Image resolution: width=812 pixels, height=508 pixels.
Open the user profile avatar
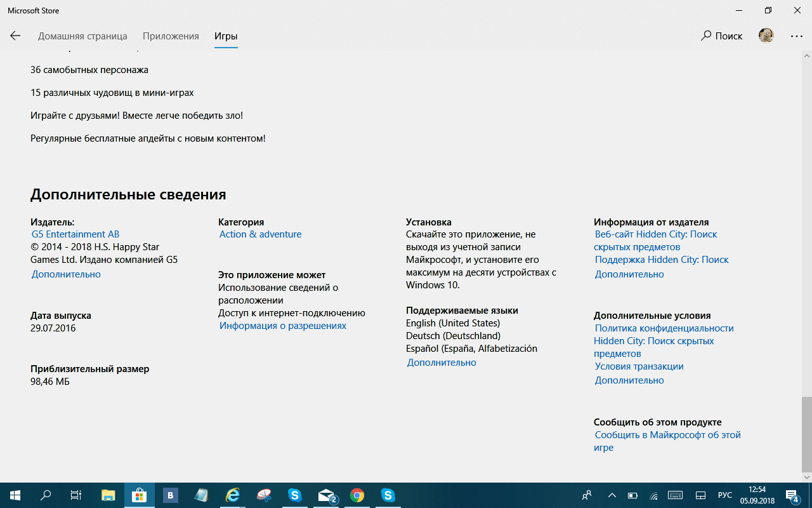(x=766, y=36)
